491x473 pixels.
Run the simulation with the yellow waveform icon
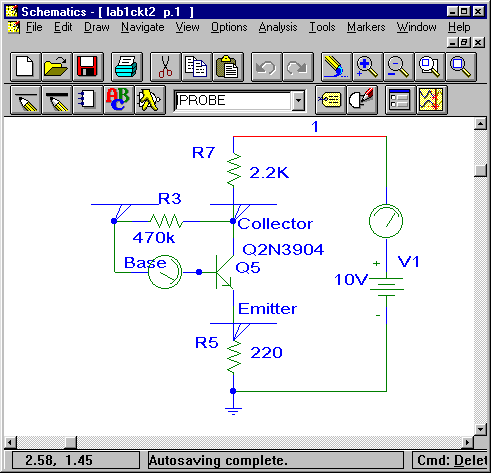coord(431,100)
